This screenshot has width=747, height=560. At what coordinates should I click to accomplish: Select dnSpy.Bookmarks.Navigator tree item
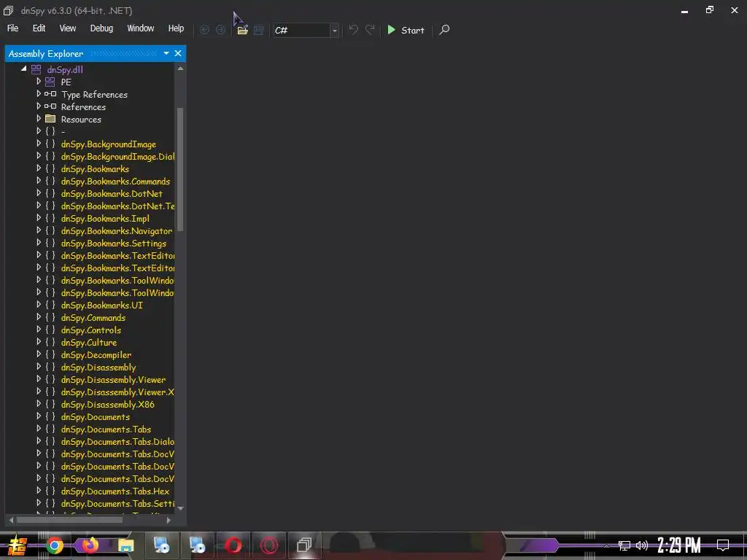(116, 230)
